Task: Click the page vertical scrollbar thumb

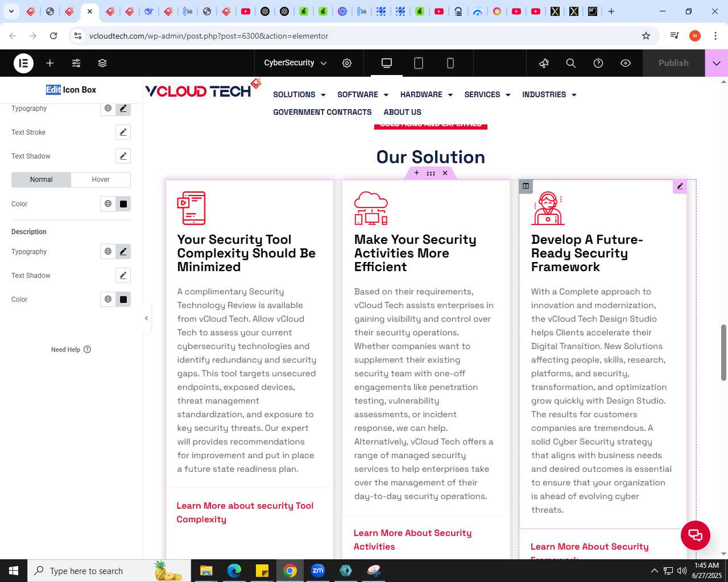Action: point(723,352)
